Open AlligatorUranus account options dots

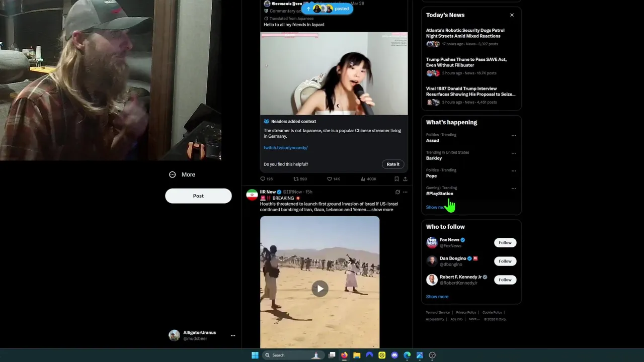(x=233, y=335)
